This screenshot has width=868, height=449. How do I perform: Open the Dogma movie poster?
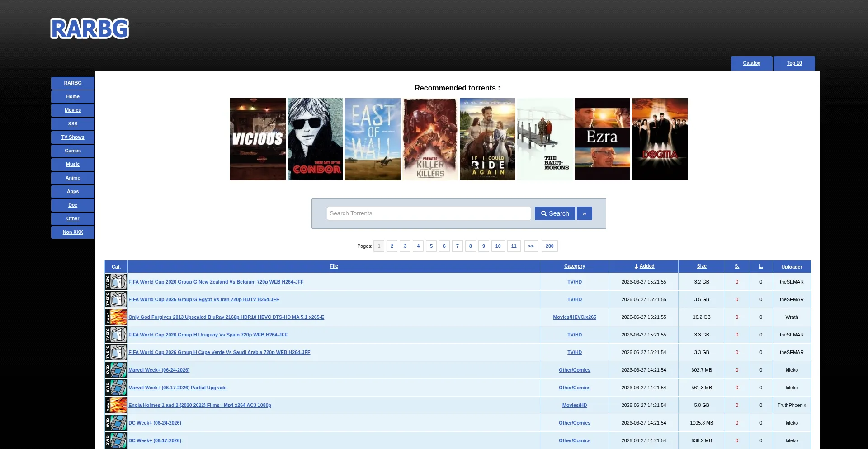coord(660,139)
